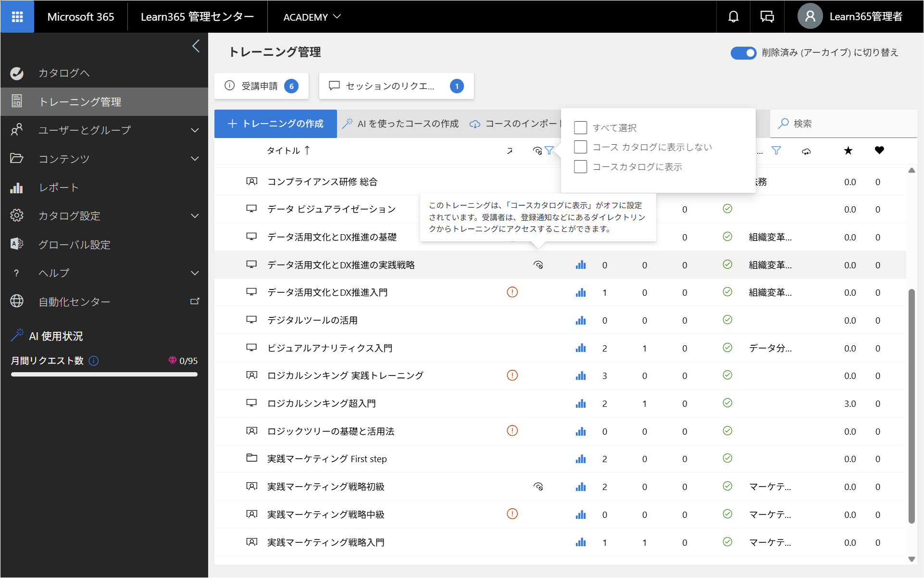Click the 3.0 rating for ロジカルシンキング超入門
This screenshot has width=924, height=578.
(x=850, y=403)
